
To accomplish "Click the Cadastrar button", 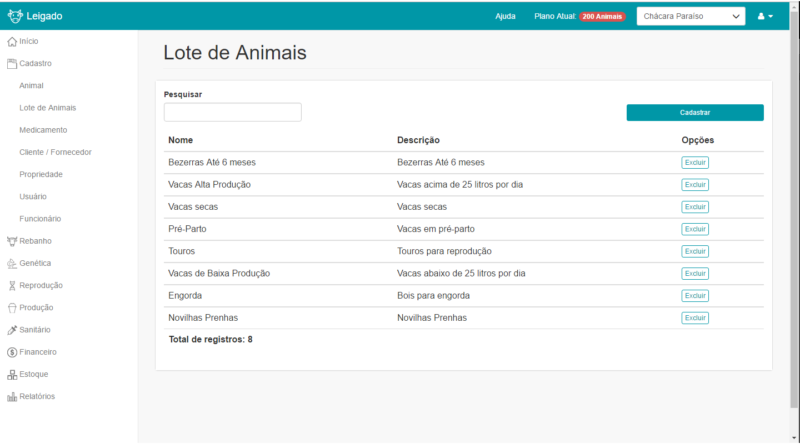I will [695, 113].
